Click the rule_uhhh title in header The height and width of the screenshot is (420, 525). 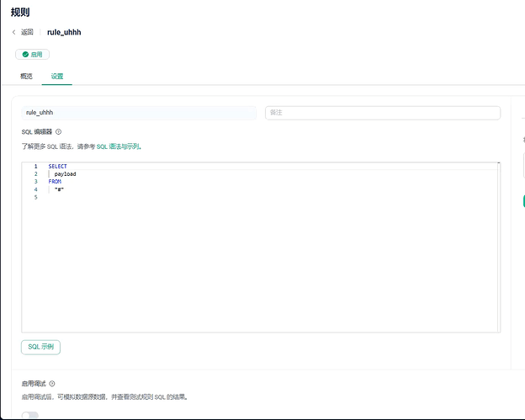point(64,32)
